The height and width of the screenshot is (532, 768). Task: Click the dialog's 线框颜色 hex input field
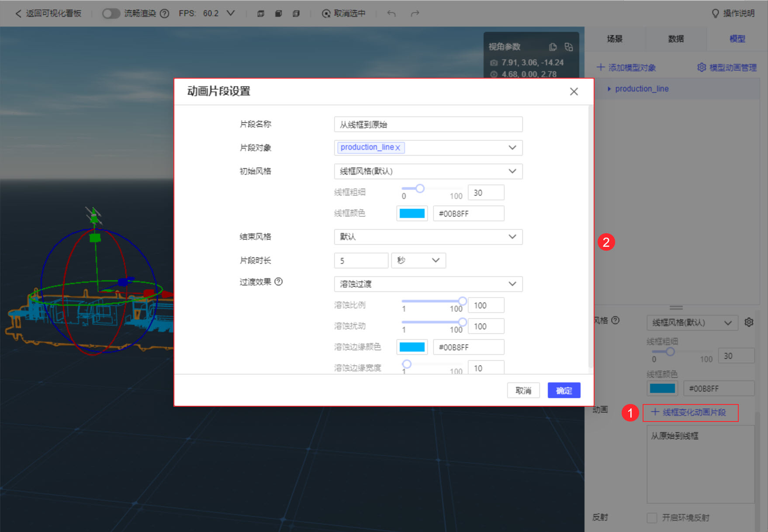468,214
